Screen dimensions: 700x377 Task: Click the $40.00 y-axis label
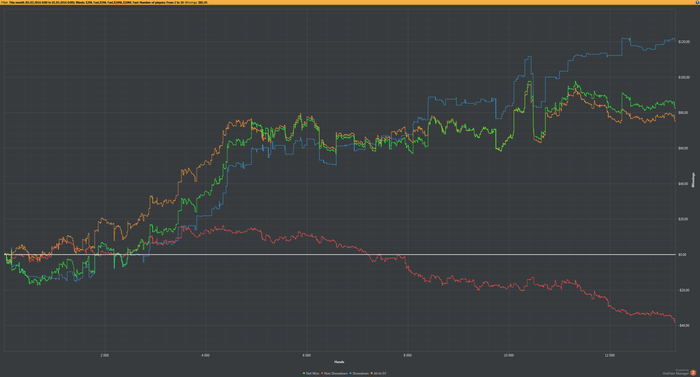683,184
